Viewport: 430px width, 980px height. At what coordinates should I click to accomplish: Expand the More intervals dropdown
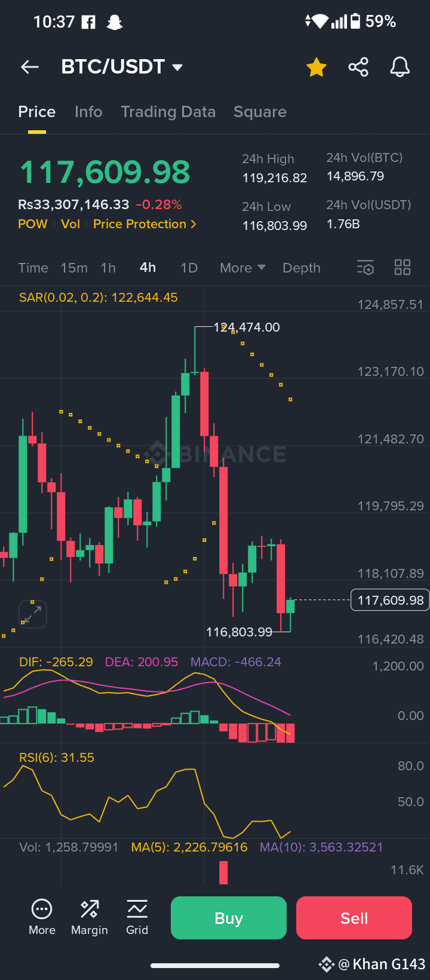point(242,268)
